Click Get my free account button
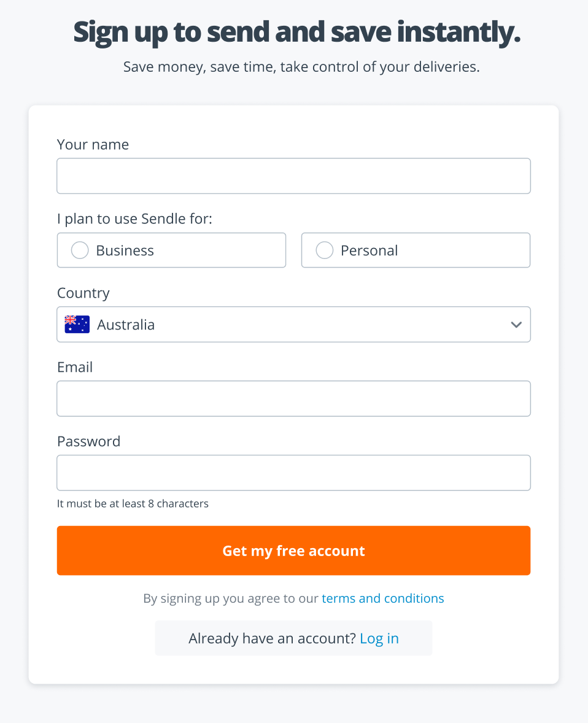Viewport: 588px width, 723px height. point(293,551)
